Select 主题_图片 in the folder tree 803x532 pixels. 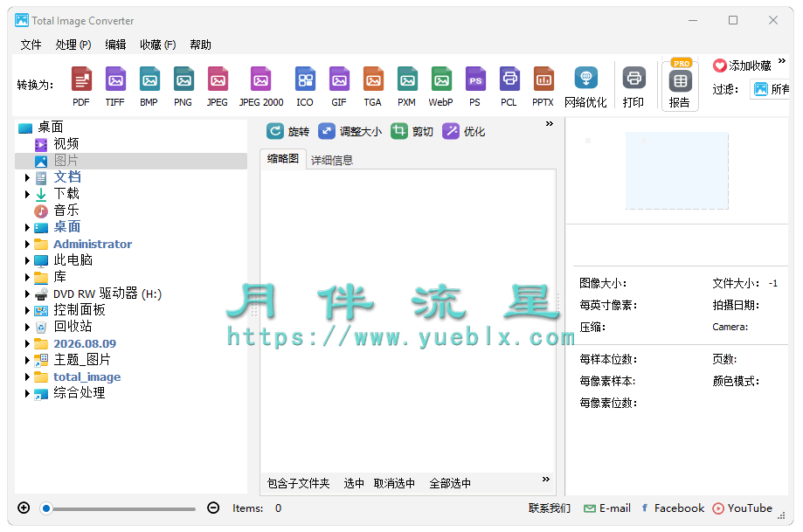(82, 360)
